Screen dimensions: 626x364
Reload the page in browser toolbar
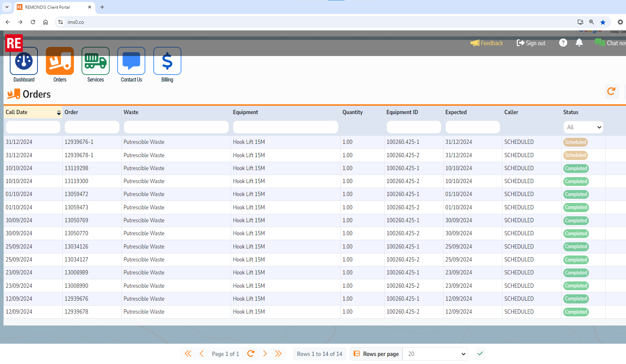[x=33, y=22]
